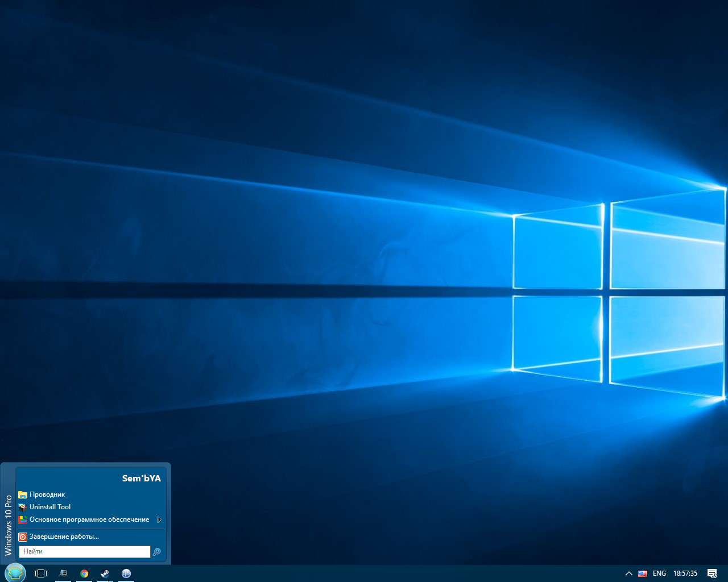Click the Sem'bYA user name

(x=142, y=479)
